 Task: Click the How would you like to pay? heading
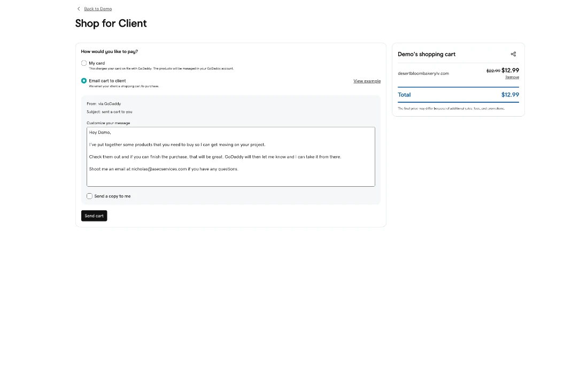110,51
